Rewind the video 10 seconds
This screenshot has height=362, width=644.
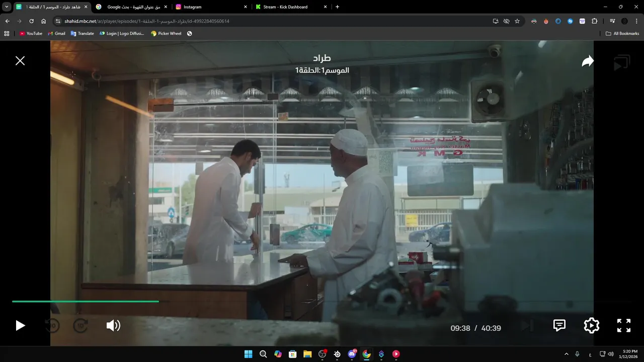pyautogui.click(x=52, y=326)
